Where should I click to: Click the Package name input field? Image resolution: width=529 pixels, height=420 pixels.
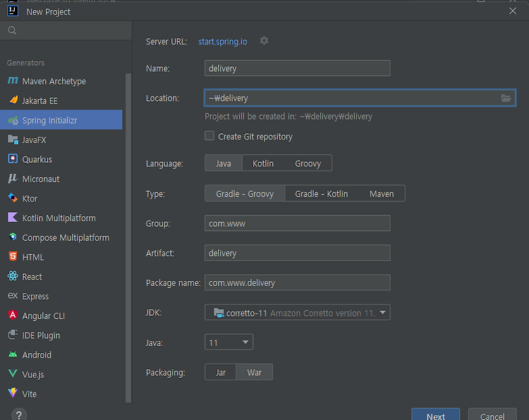click(298, 283)
